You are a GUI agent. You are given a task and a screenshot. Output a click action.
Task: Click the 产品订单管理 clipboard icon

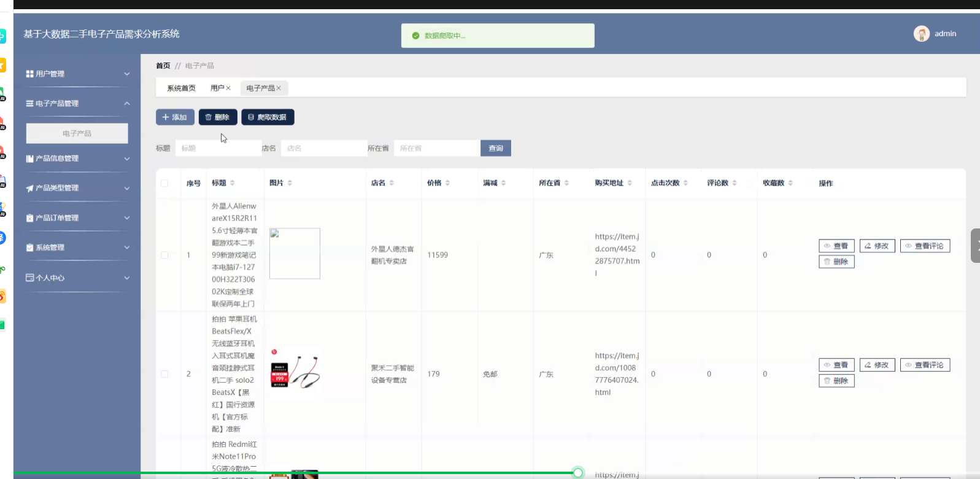[x=29, y=218]
